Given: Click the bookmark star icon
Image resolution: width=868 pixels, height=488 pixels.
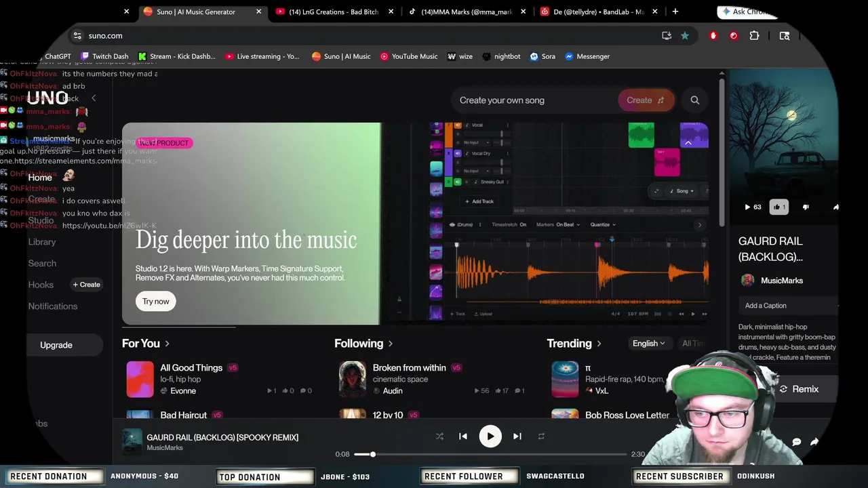Looking at the screenshot, I should 685,36.
